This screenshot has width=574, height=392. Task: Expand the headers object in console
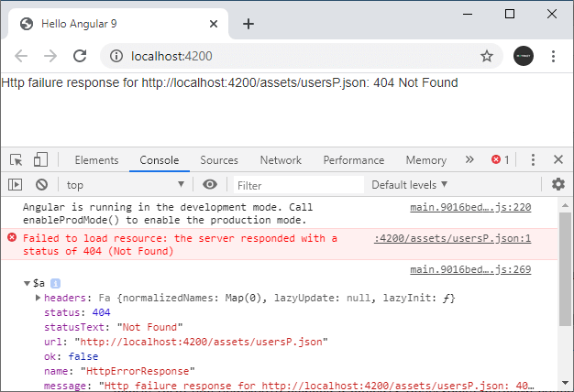38,299
